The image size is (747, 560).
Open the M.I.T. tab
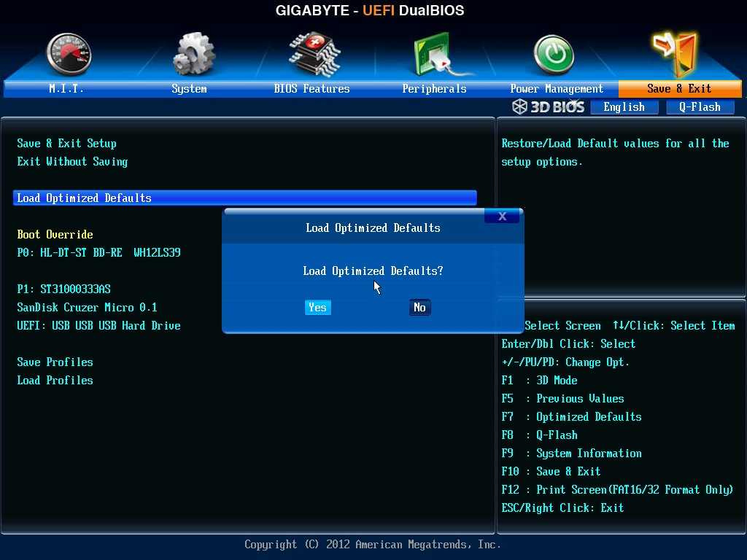pyautogui.click(x=66, y=88)
